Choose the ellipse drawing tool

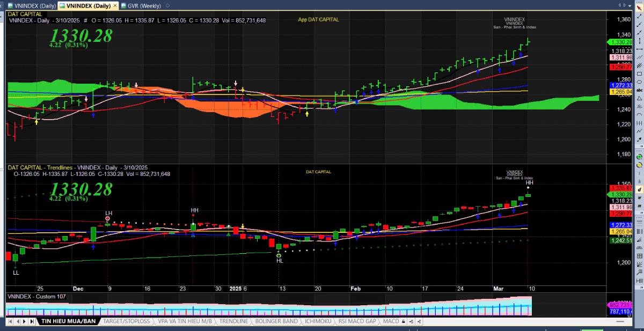(639, 82)
